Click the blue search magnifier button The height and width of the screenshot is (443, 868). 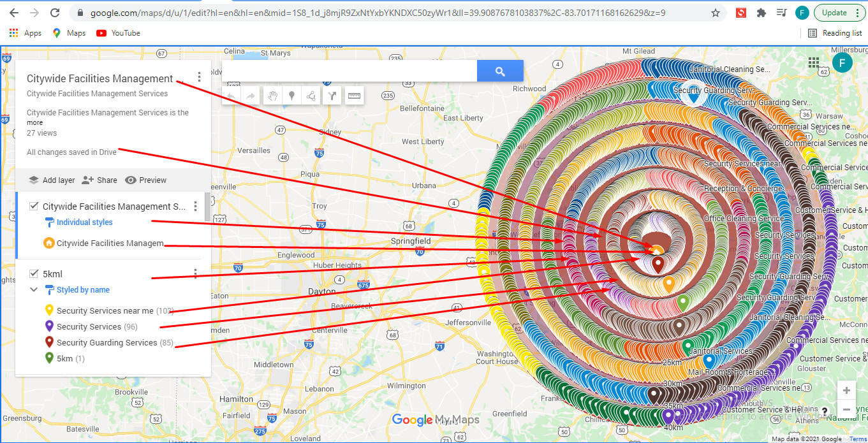pos(499,71)
